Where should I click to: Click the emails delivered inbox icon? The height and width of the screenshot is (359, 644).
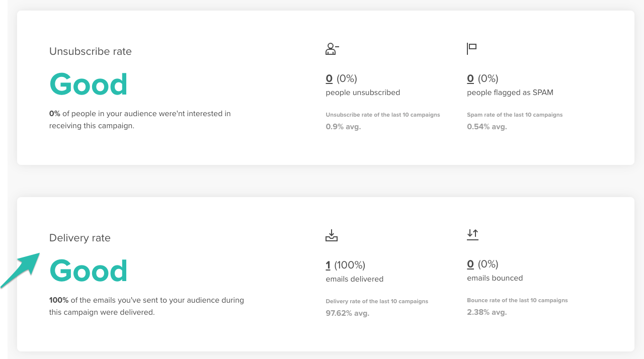(x=332, y=235)
